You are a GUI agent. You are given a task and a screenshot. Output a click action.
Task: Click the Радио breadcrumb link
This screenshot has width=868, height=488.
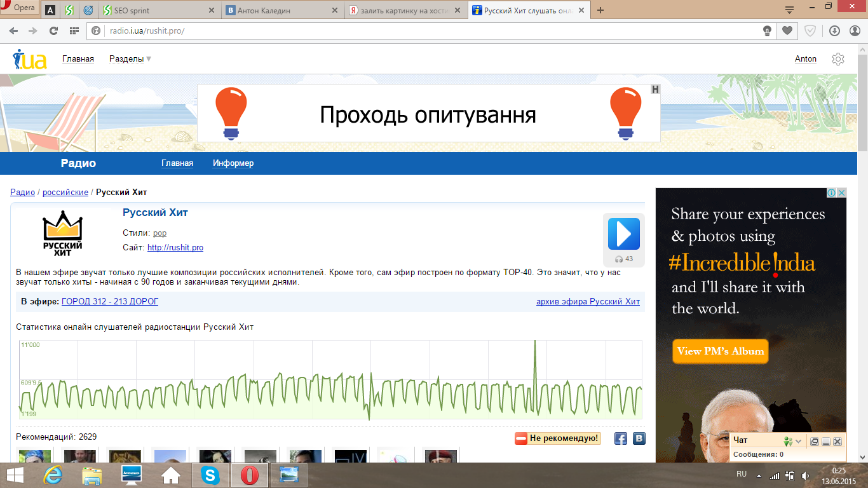pyautogui.click(x=22, y=193)
